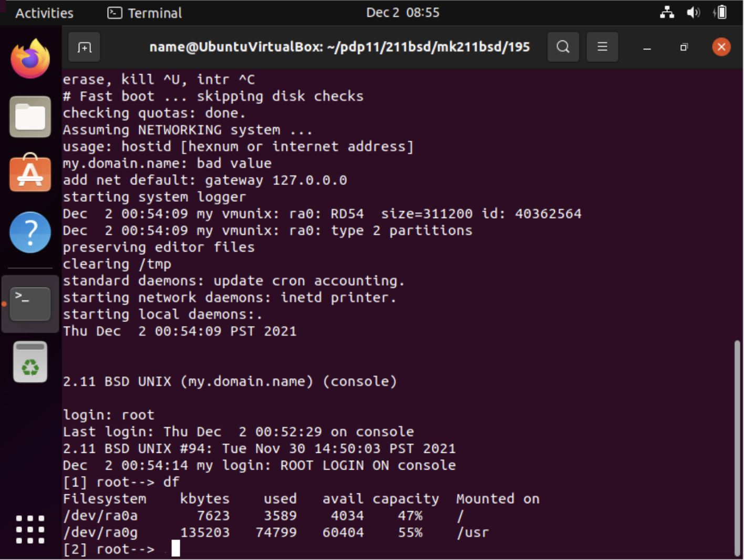The image size is (744, 560).
Task: Open the Files manager in dock
Action: [30, 116]
